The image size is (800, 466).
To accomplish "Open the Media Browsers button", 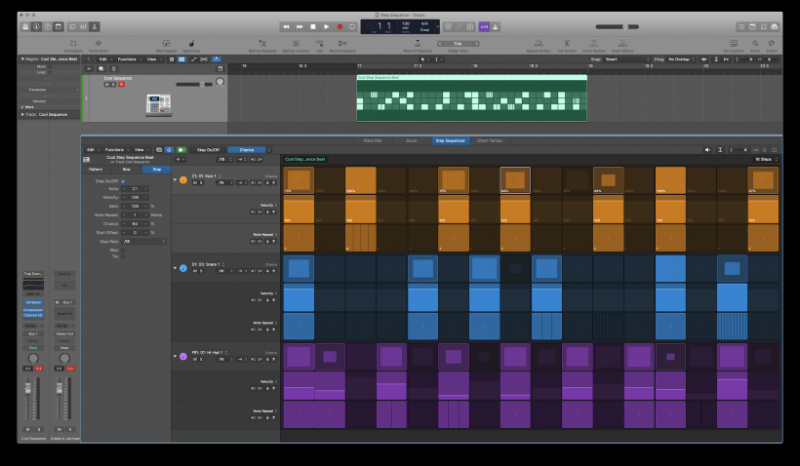I will click(x=774, y=27).
